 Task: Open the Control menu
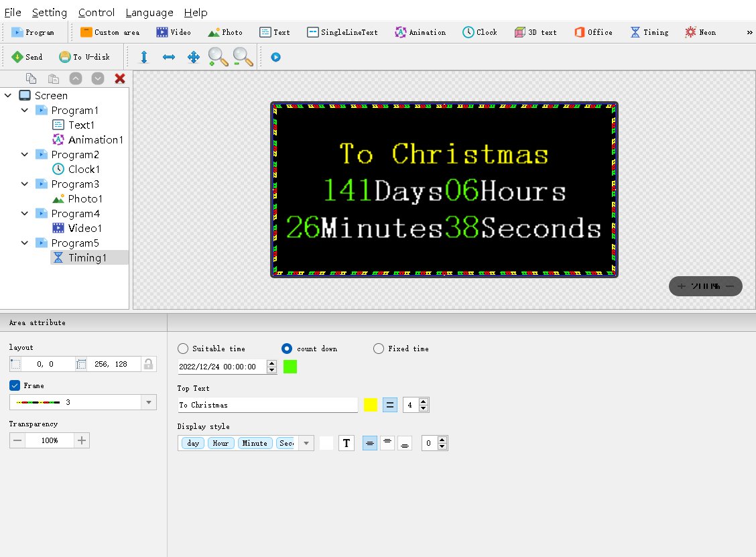click(97, 13)
